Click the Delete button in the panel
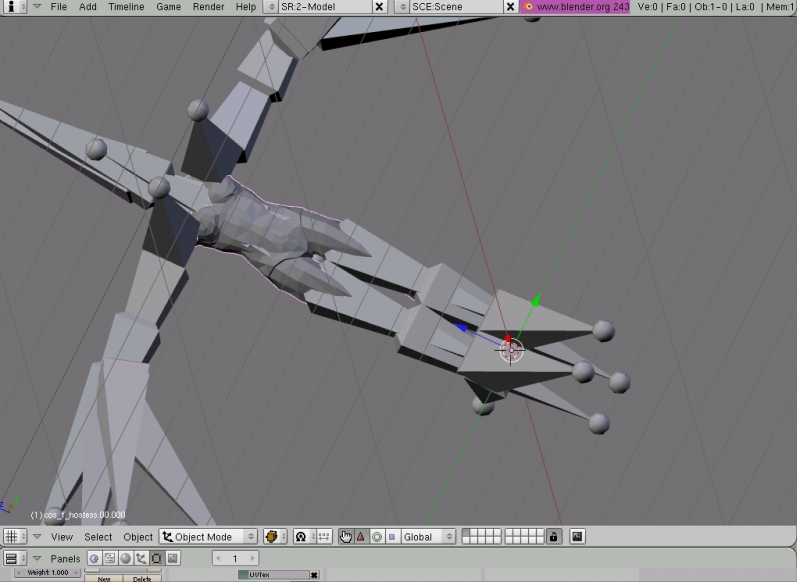800x585 pixels. coord(141,578)
